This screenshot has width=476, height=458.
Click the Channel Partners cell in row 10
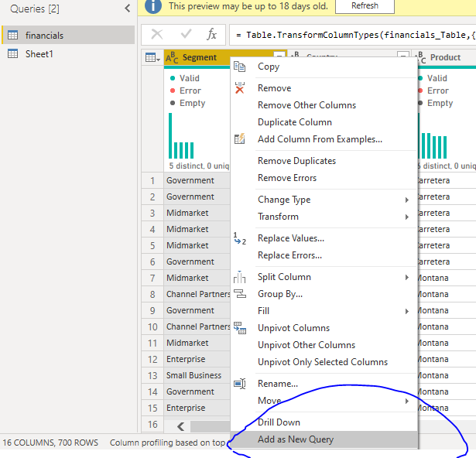click(197, 326)
